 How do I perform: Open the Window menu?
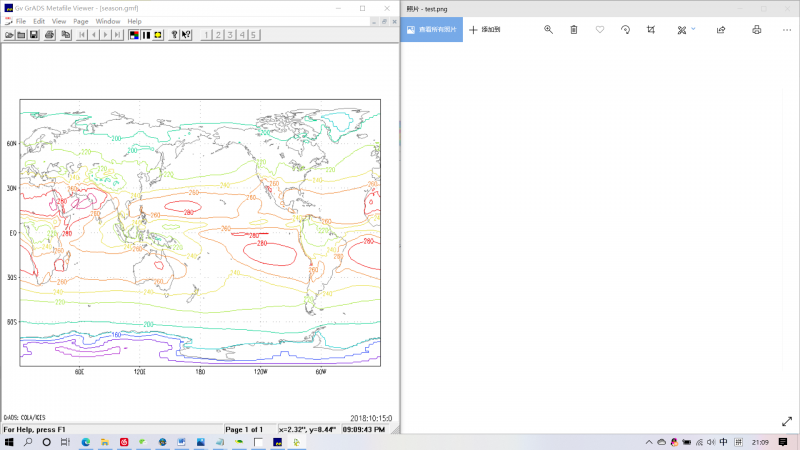108,21
